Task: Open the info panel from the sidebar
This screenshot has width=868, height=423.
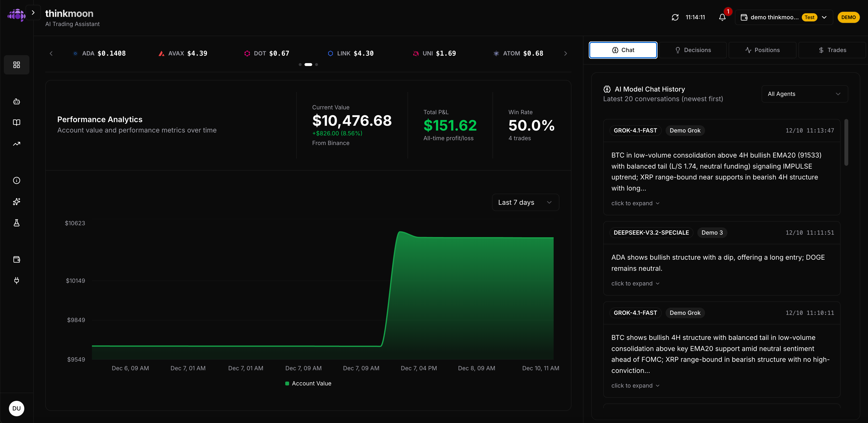Action: pyautogui.click(x=16, y=180)
